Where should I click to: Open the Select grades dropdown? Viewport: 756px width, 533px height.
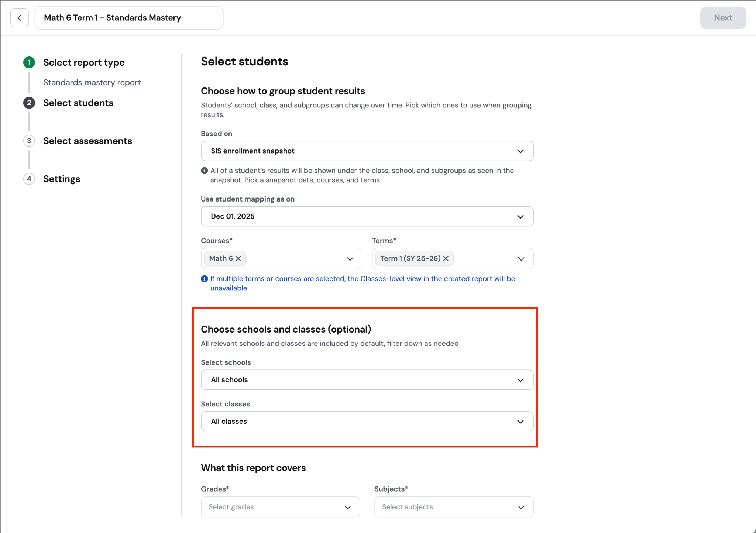coord(280,507)
